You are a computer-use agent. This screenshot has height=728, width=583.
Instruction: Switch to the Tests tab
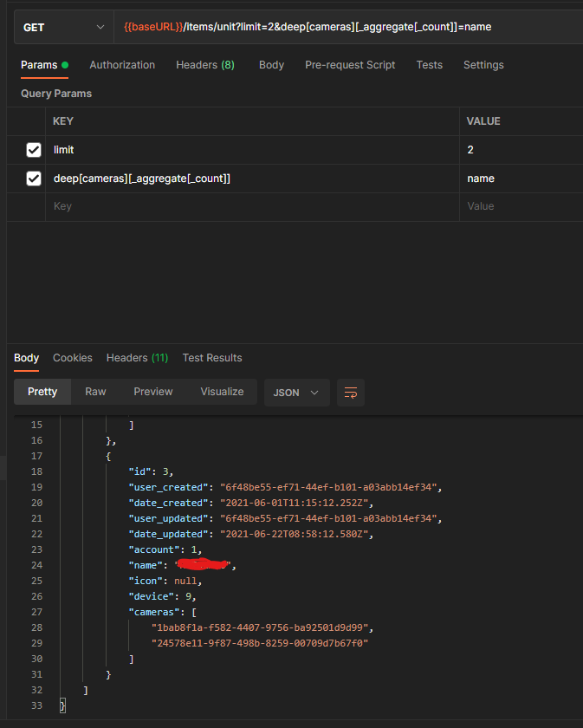[x=430, y=65]
